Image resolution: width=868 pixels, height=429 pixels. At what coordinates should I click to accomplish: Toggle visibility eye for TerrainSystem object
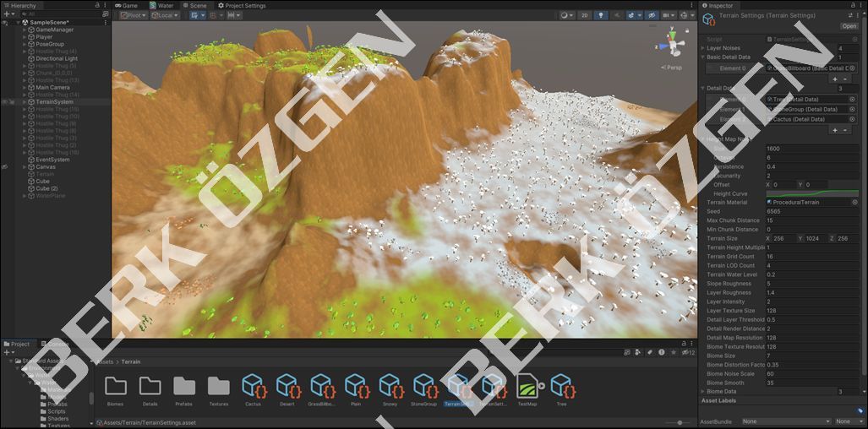tap(5, 102)
